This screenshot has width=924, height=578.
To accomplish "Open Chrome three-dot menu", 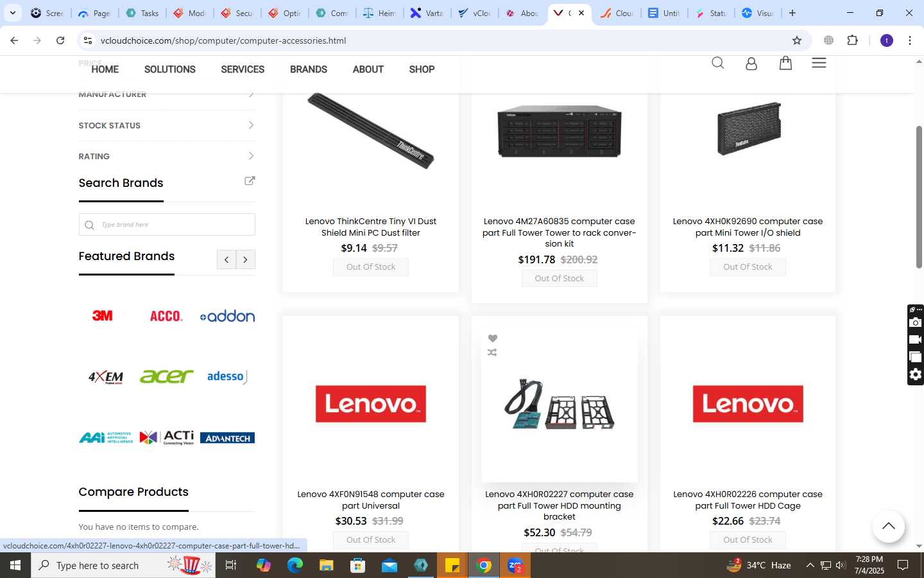I will pyautogui.click(x=910, y=40).
